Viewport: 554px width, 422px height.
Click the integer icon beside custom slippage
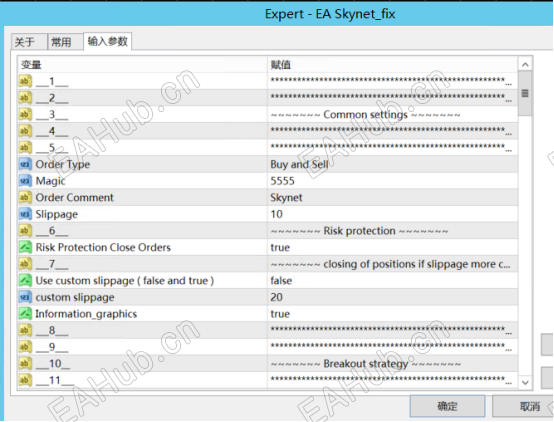(25, 297)
